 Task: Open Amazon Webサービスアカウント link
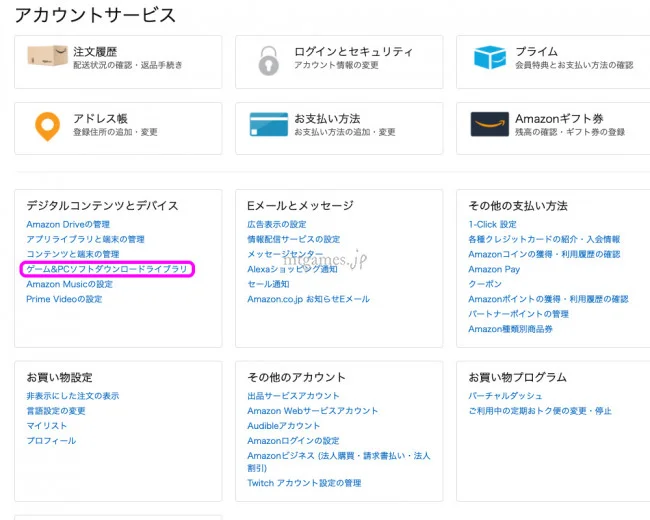[x=313, y=411]
